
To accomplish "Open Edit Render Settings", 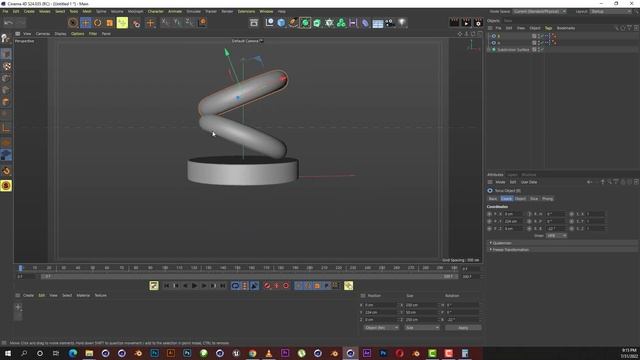I will 478,23.
